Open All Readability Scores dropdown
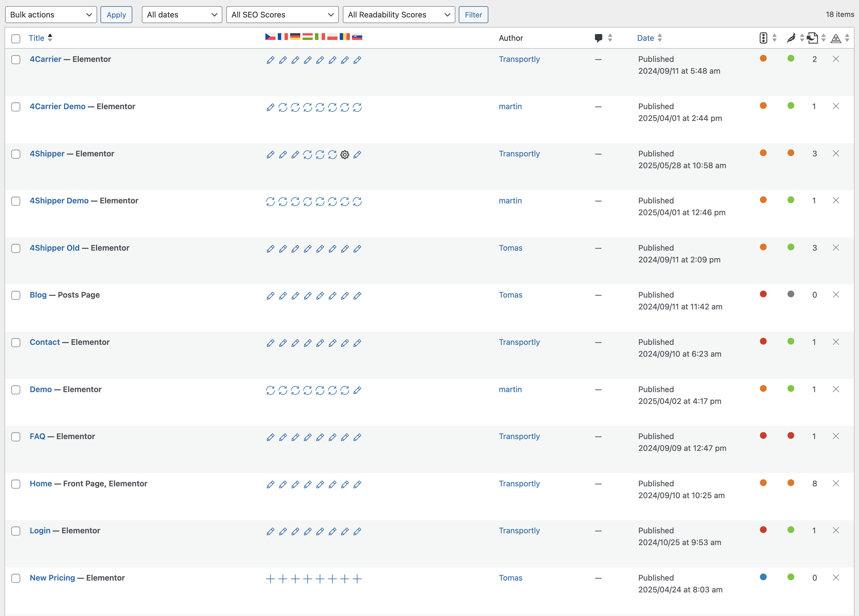 pos(399,15)
